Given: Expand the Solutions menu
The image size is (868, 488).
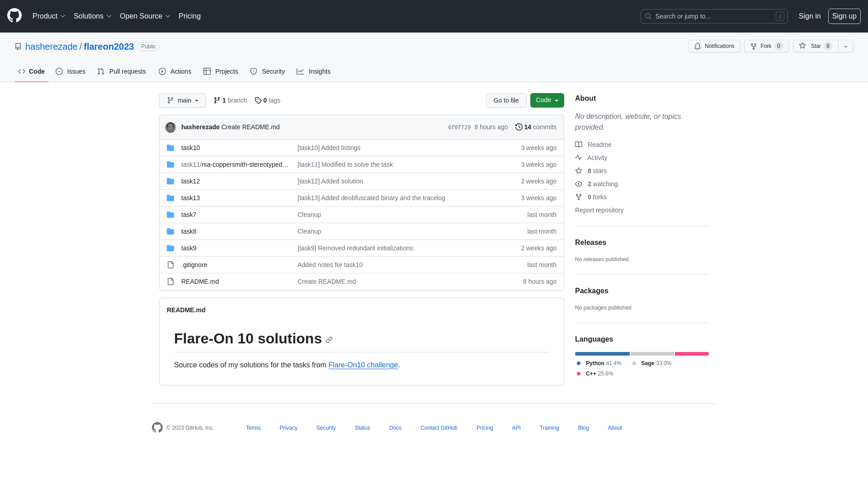Looking at the screenshot, I should pos(93,16).
